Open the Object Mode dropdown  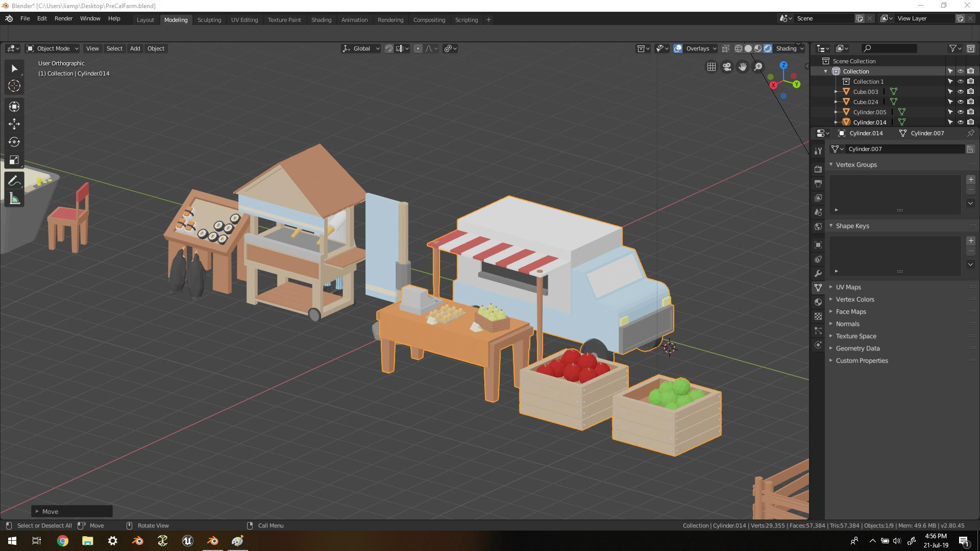[x=53, y=48]
